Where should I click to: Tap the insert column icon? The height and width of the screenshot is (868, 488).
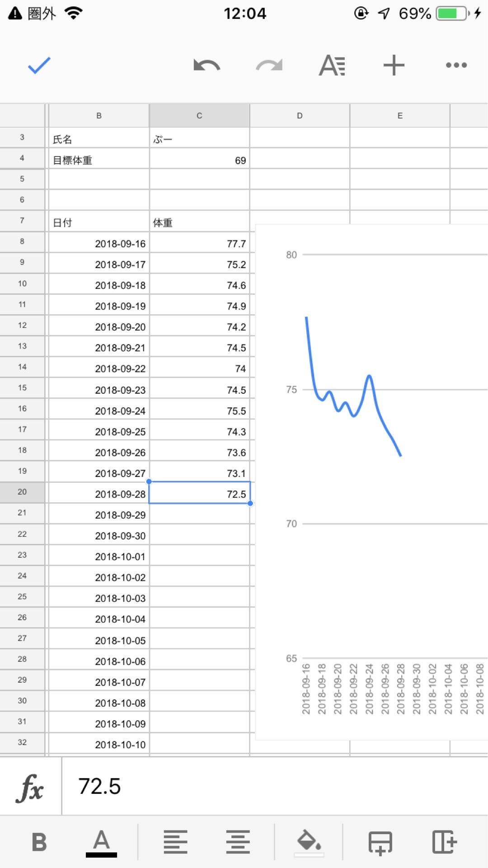(x=445, y=842)
